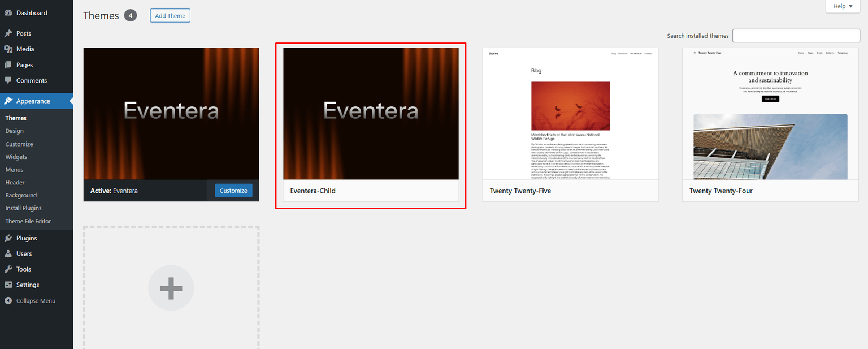Open Menus submenu link
This screenshot has height=349, width=868.
[14, 170]
